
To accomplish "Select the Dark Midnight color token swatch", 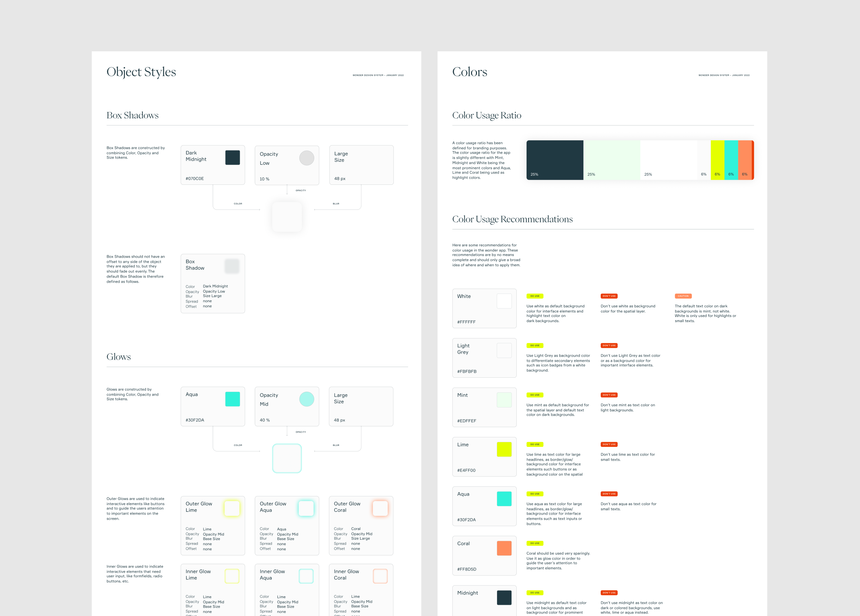I will 232,157.
